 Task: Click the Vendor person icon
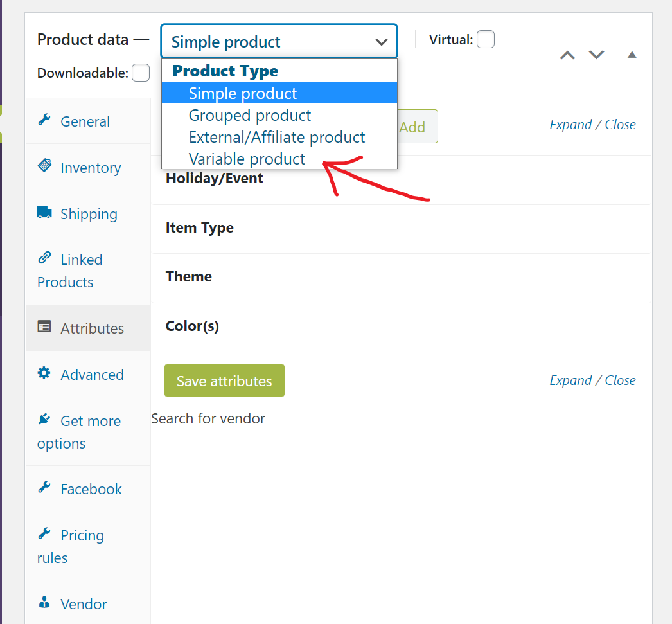[x=44, y=602]
